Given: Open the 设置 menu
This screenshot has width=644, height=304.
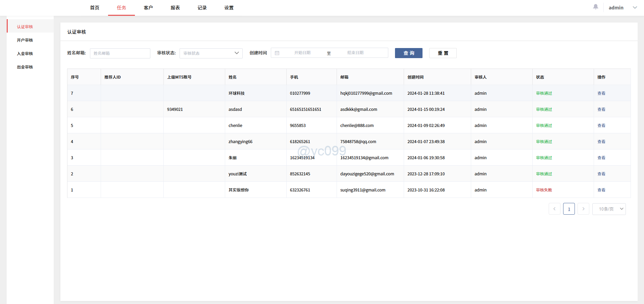Looking at the screenshot, I should tap(229, 7).
